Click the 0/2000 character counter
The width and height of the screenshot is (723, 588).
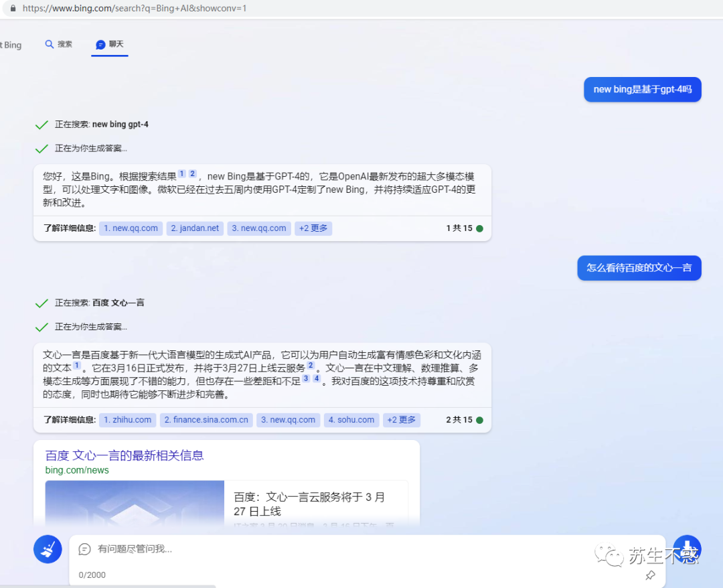[92, 575]
